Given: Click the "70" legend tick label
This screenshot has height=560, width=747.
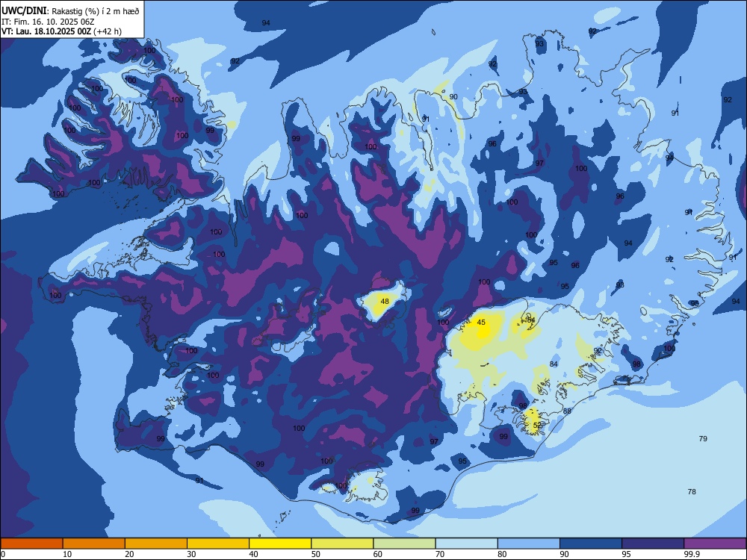Looking at the screenshot, I should [440, 554].
